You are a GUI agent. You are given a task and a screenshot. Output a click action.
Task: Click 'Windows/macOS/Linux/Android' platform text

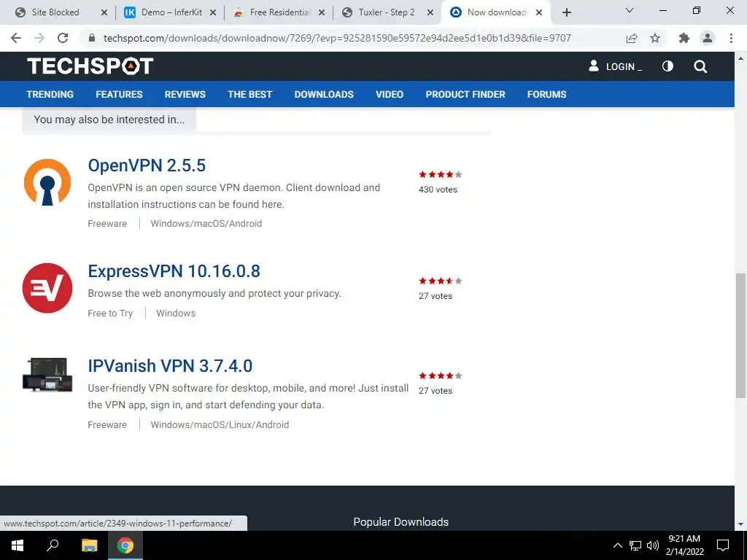[220, 425]
